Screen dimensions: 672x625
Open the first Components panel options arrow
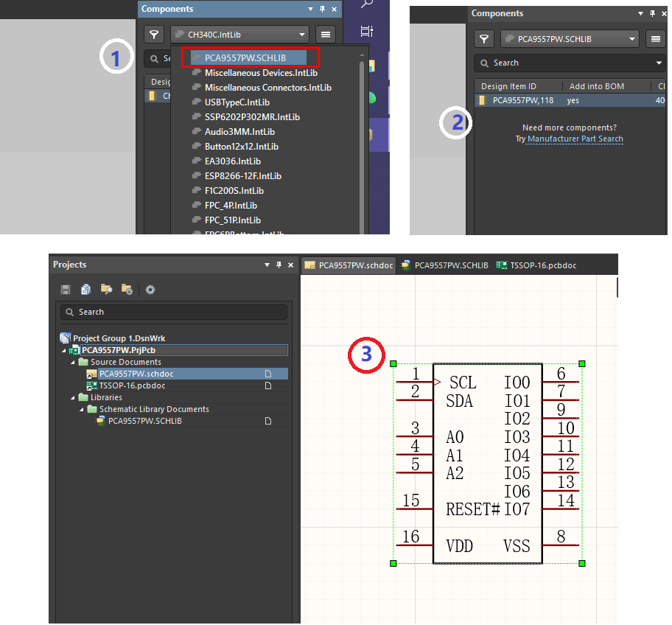pyautogui.click(x=311, y=9)
